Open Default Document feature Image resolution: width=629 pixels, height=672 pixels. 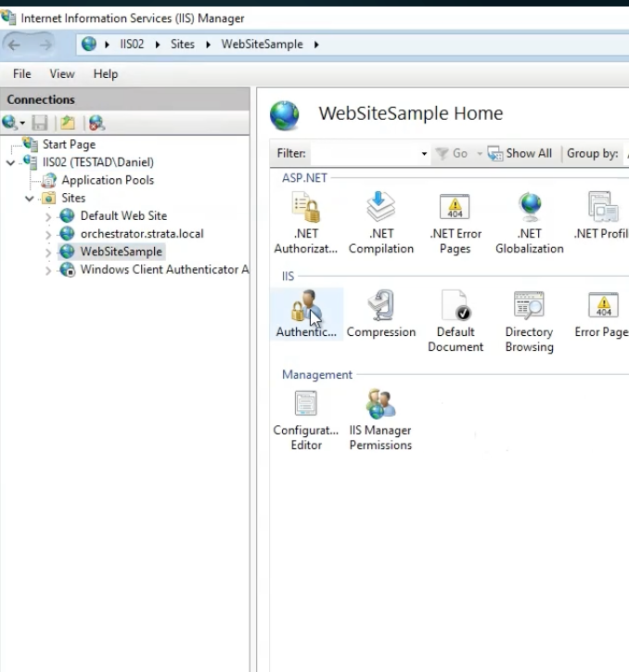pyautogui.click(x=455, y=321)
